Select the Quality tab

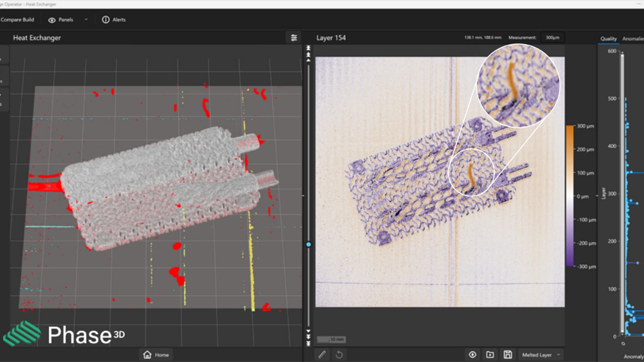point(608,38)
